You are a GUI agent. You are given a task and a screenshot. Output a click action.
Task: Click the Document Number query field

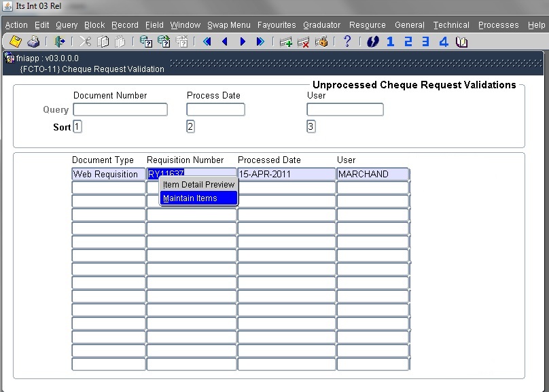pyautogui.click(x=120, y=109)
